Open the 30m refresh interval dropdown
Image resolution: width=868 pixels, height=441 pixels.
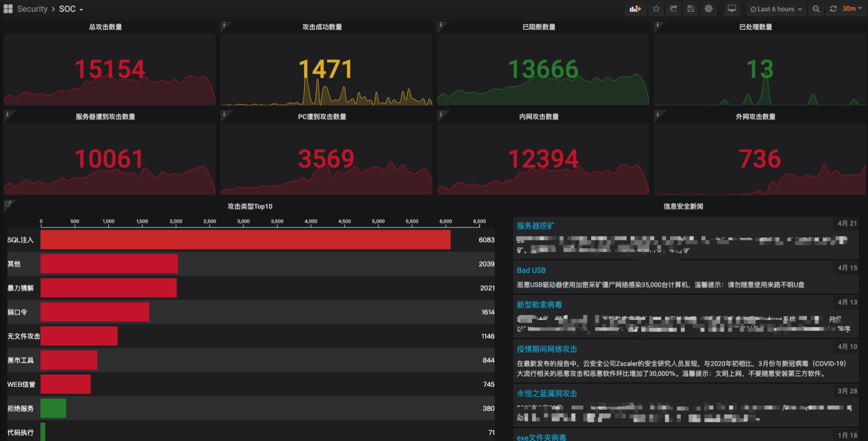(853, 9)
